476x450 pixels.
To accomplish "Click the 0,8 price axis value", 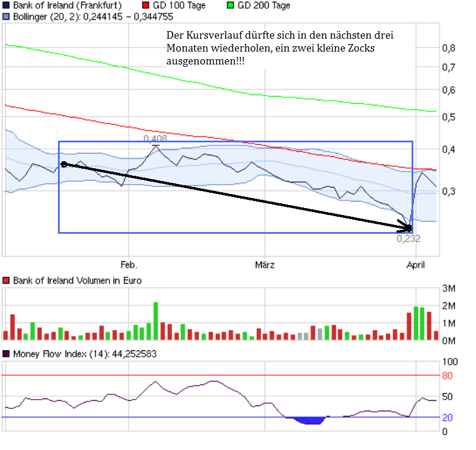I will click(448, 48).
